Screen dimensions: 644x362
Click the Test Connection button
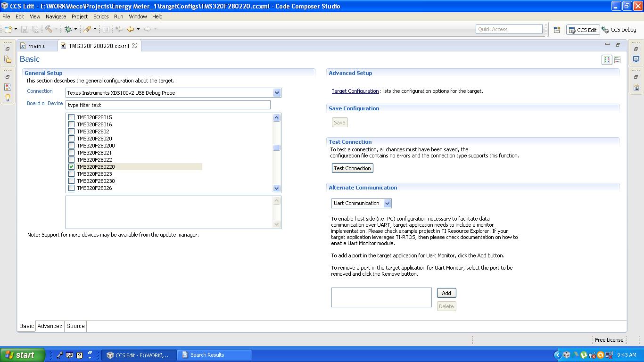[x=352, y=168]
